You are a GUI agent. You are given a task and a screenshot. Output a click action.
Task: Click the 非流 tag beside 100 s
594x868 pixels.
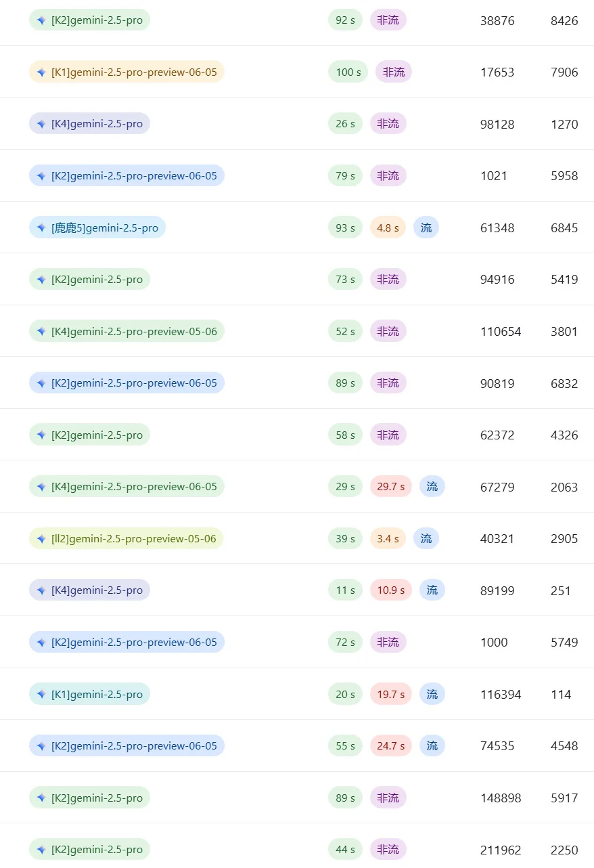(x=393, y=72)
